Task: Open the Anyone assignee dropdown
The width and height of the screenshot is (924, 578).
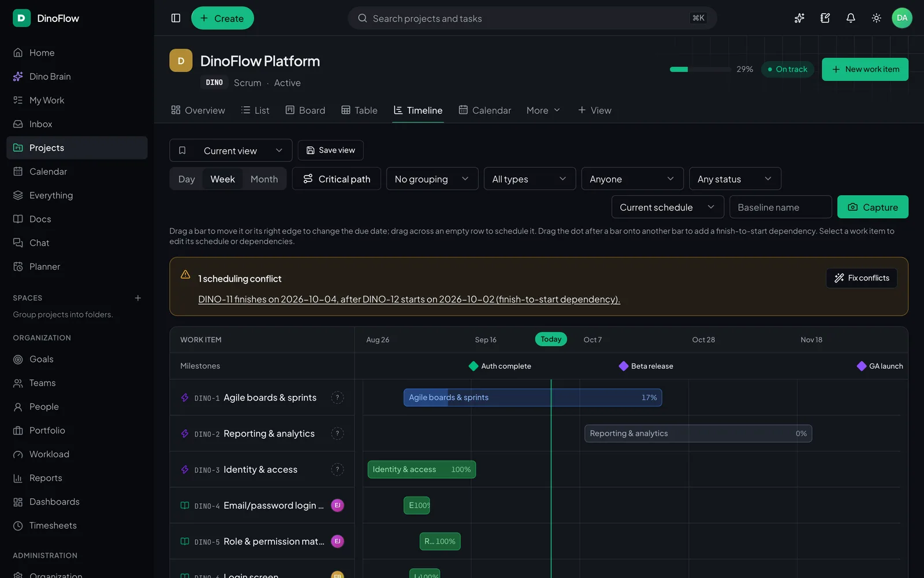Action: click(x=632, y=179)
